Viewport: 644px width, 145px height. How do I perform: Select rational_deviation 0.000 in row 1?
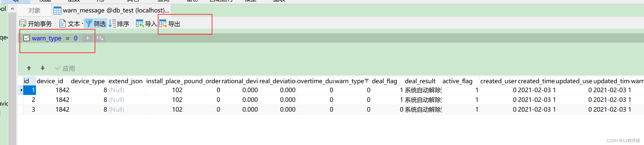point(240,90)
